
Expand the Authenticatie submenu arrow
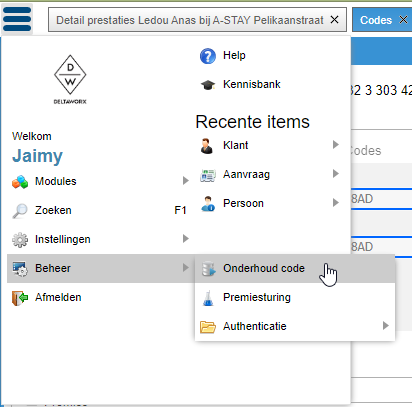point(386,325)
